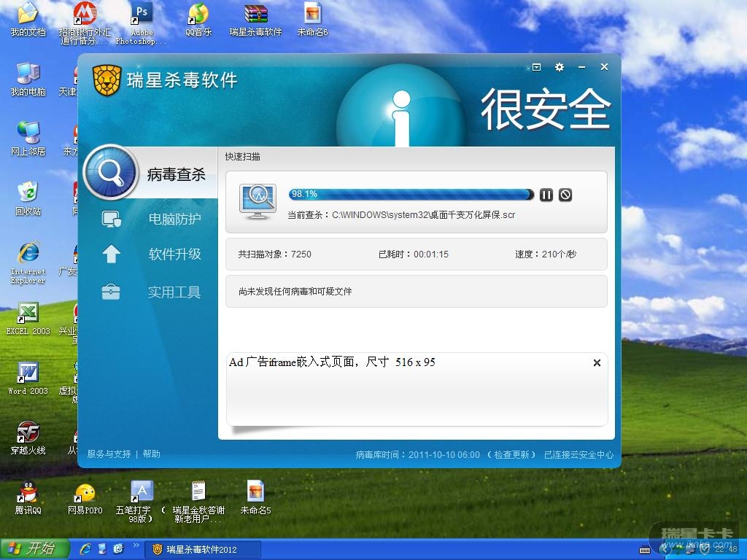Select 未命名5 desktop file
The image size is (747, 560).
(x=256, y=498)
